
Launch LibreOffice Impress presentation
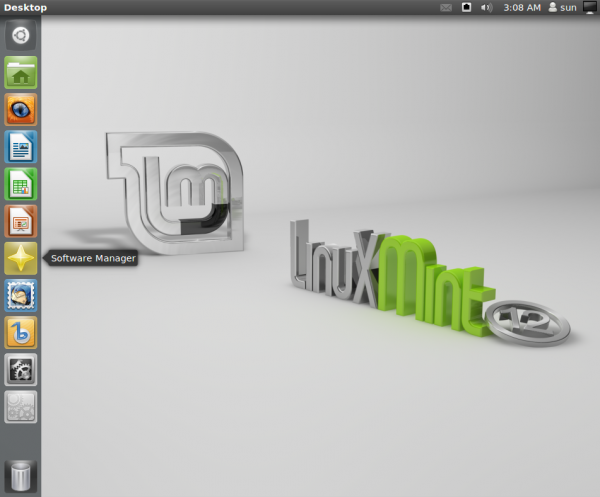tap(21, 221)
